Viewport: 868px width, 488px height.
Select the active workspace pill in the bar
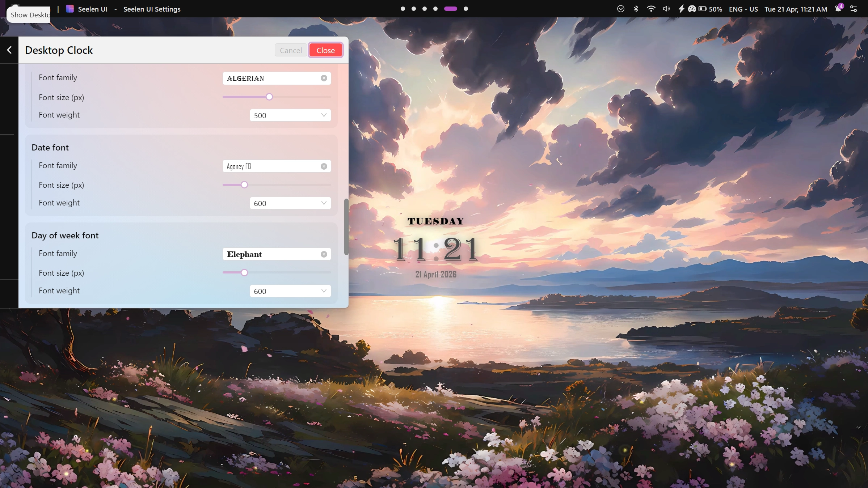click(450, 9)
